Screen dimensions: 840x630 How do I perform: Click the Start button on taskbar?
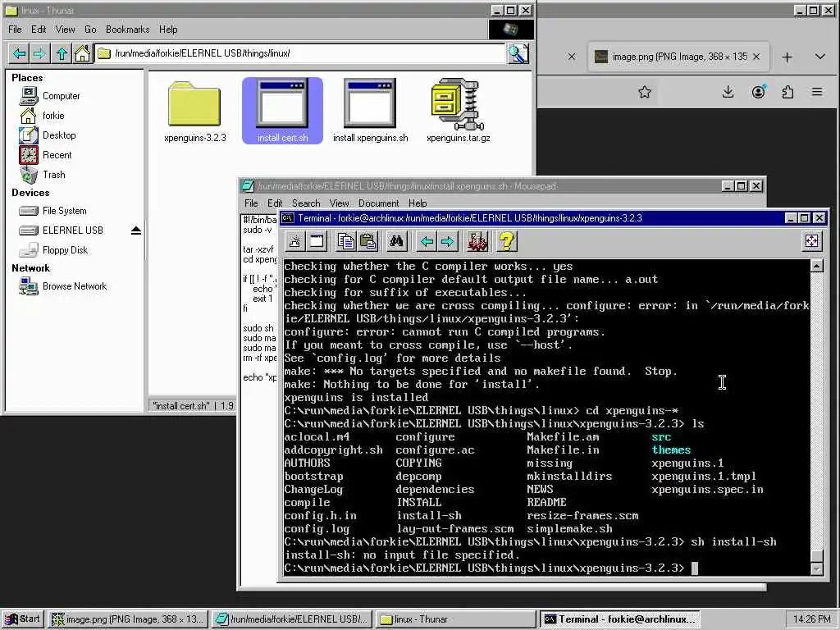coord(22,619)
